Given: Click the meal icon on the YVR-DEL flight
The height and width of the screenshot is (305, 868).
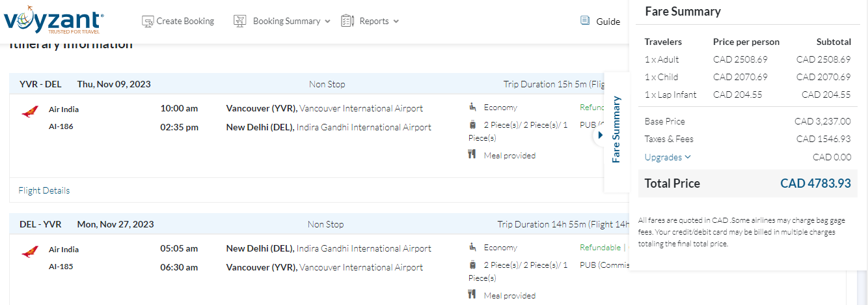Looking at the screenshot, I should click(x=472, y=155).
